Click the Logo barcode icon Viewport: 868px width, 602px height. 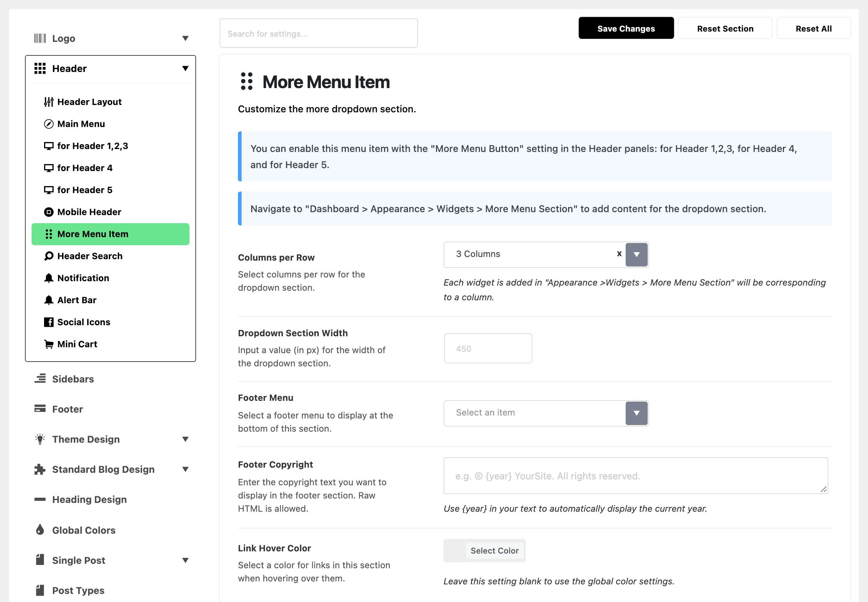(40, 39)
